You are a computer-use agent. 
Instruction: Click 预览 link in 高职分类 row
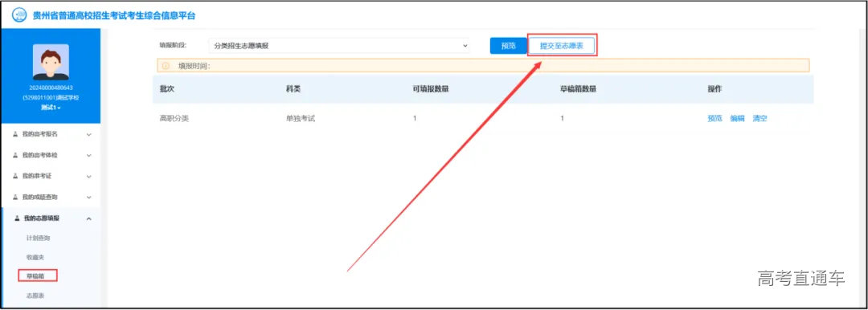[714, 119]
